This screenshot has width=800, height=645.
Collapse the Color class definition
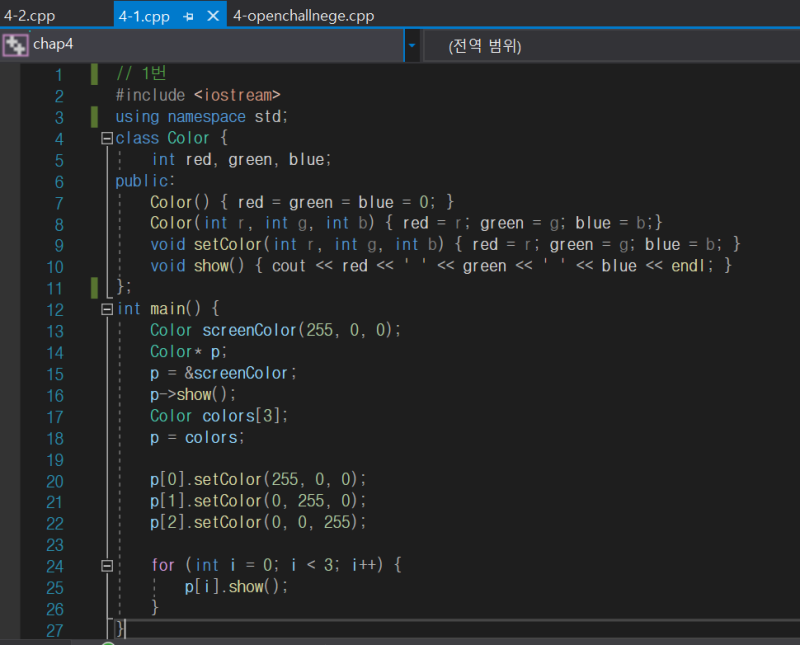point(108,137)
